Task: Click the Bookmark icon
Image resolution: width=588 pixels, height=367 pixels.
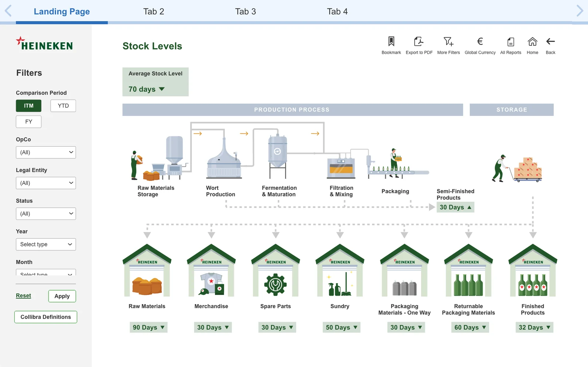Action: pos(391,41)
